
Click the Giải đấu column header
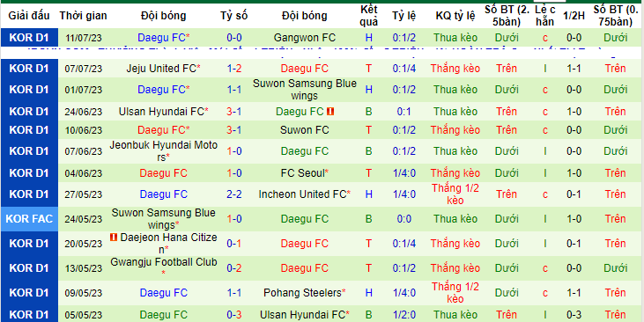point(29,16)
